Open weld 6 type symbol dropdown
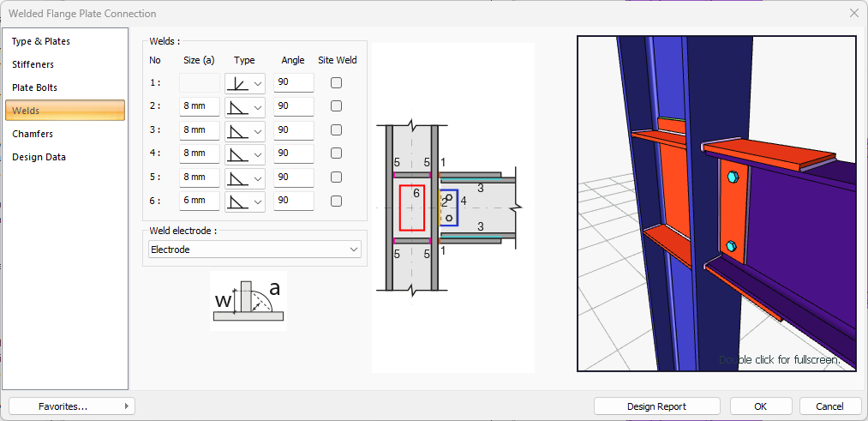This screenshot has width=868, height=421. click(245, 201)
